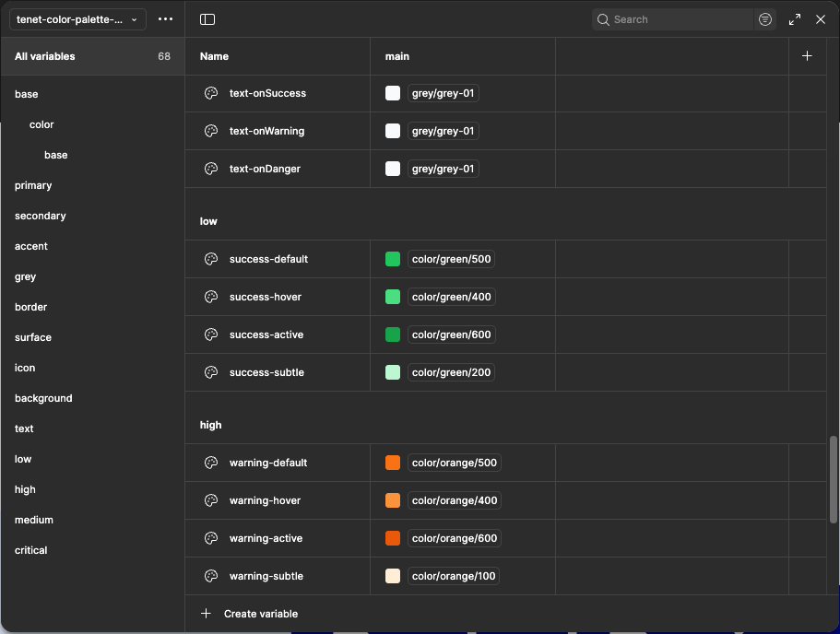Click the color/orange/600 alias chip
This screenshot has width=840, height=634.
click(455, 538)
